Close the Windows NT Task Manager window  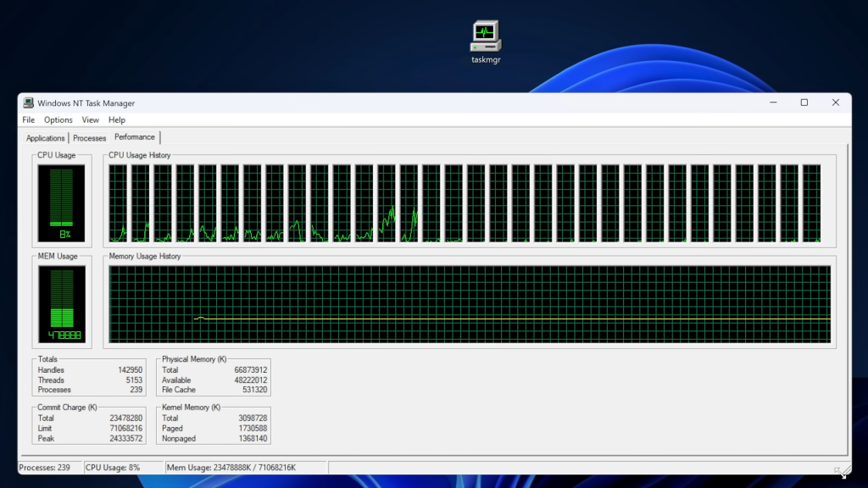[x=835, y=103]
